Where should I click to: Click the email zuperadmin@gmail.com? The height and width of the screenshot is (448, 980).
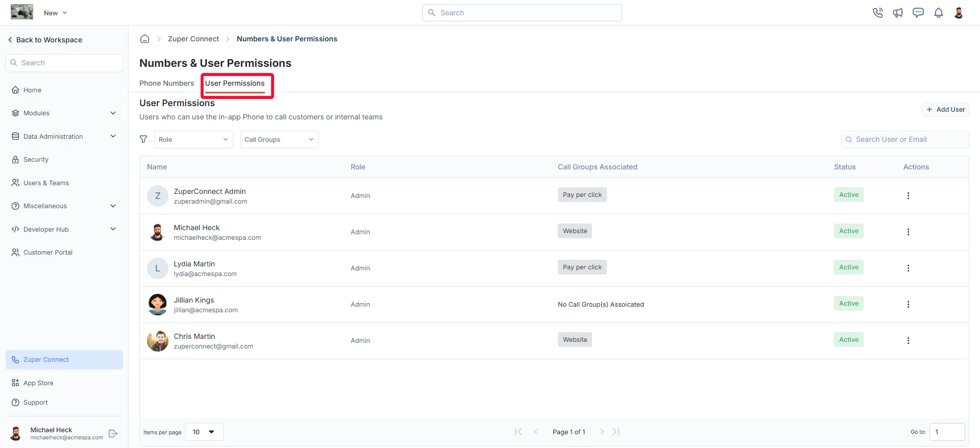(x=210, y=202)
